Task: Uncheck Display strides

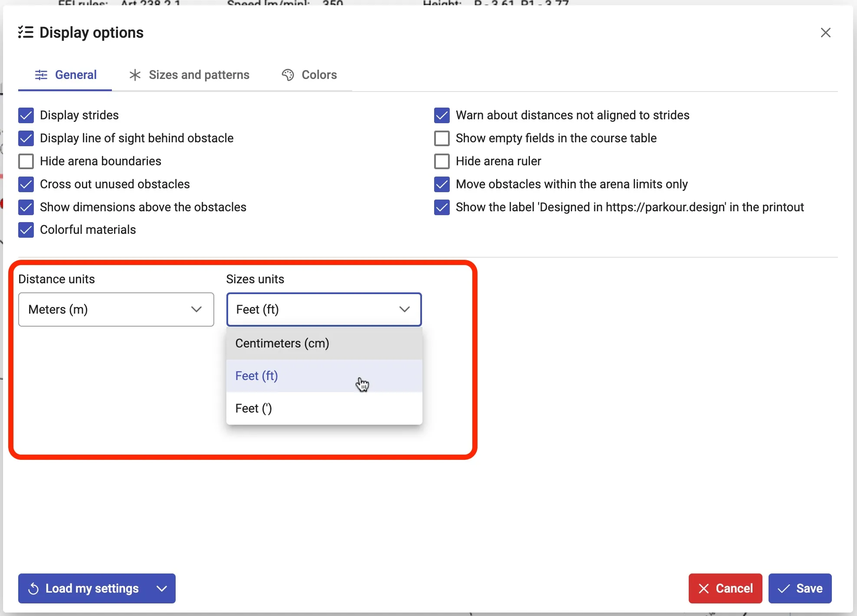Action: [x=26, y=115]
